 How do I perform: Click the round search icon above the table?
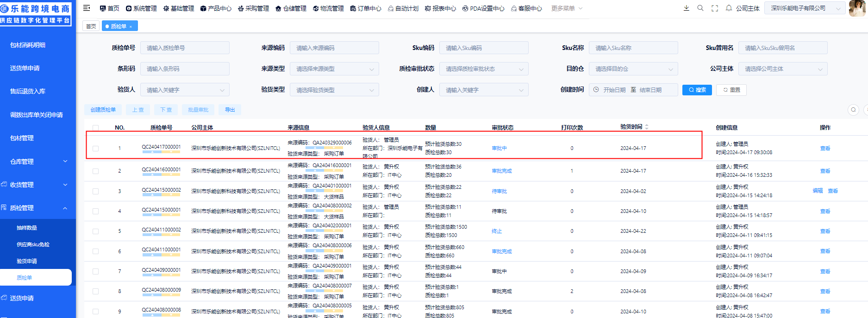(853, 110)
